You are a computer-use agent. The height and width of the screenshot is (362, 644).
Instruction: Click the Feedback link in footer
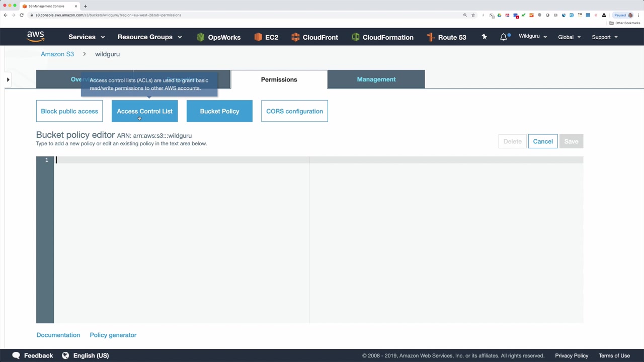[38, 355]
